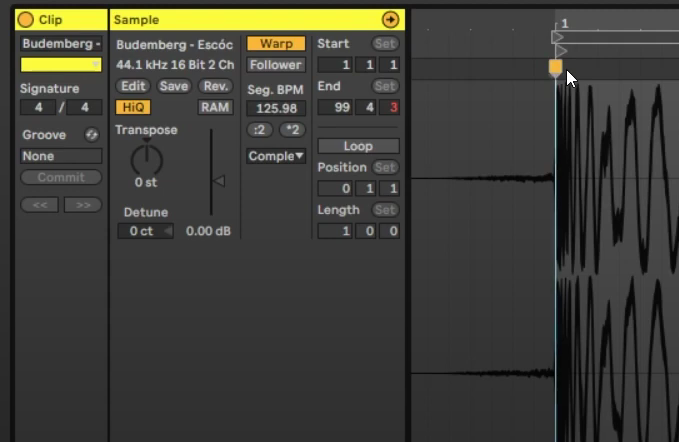Click the sample name Budemberg - Escóc
Viewport: 679px width, 442px height.
175,45
